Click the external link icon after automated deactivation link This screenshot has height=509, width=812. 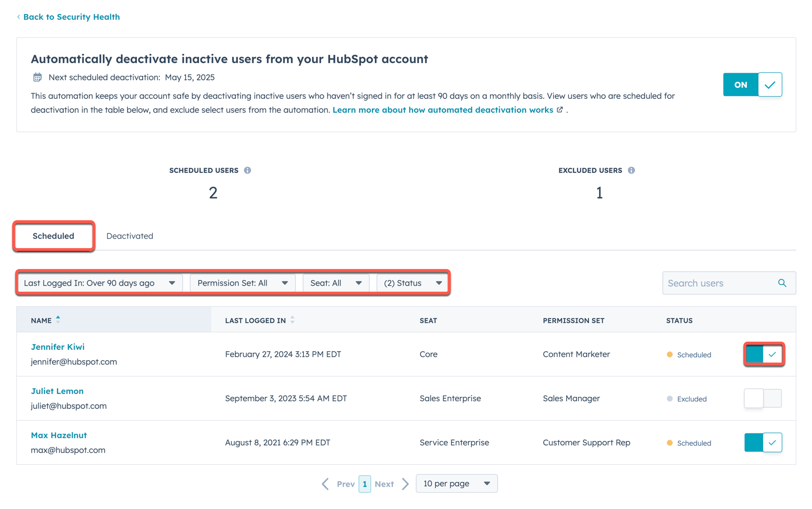tap(559, 110)
